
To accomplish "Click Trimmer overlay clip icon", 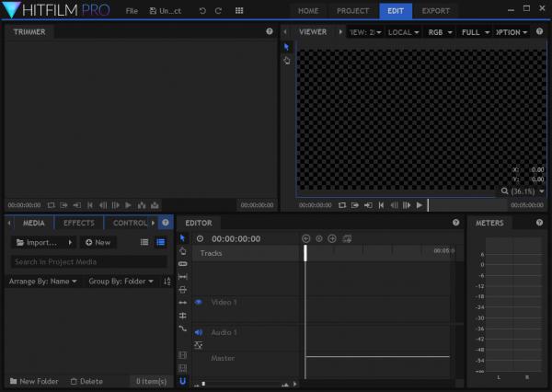I will (x=155, y=205).
